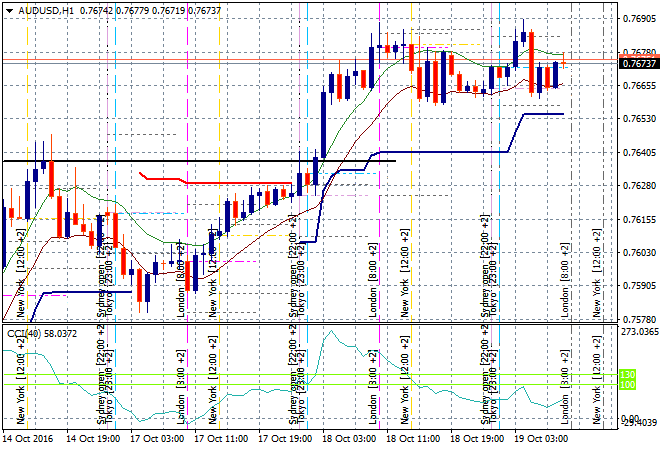The width and height of the screenshot is (660, 450).
Task: Click the green 130 level tag
Action: 628,375
